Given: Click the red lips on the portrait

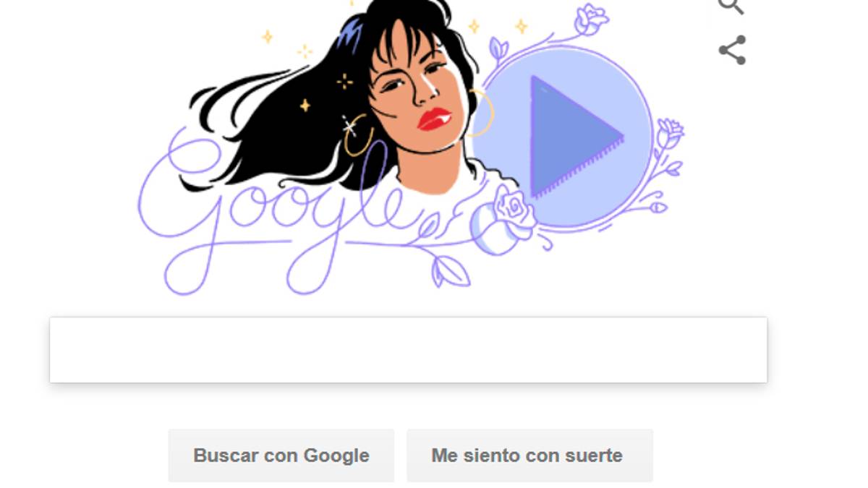Looking at the screenshot, I should pyautogui.click(x=434, y=119).
